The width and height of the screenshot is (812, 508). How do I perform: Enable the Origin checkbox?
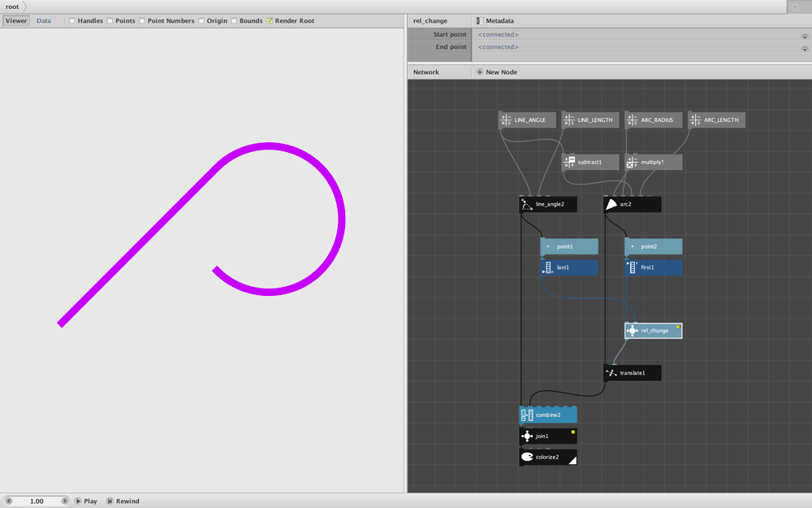coord(201,21)
